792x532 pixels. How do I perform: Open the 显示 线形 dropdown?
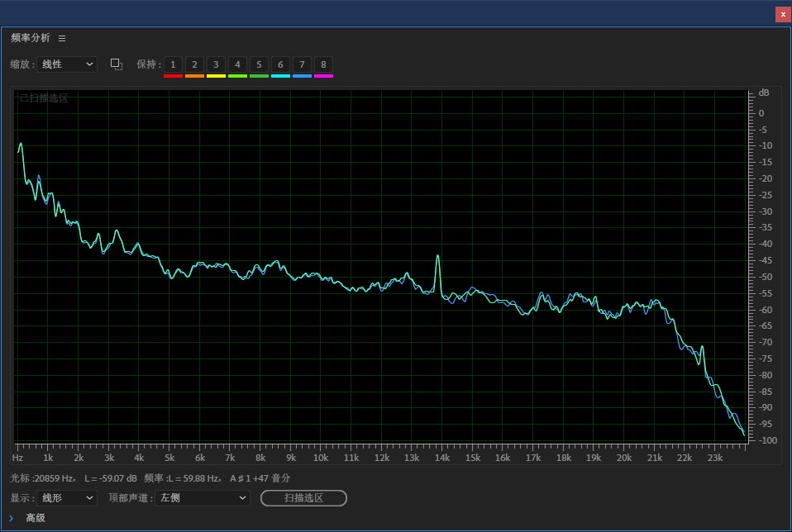coord(67,498)
